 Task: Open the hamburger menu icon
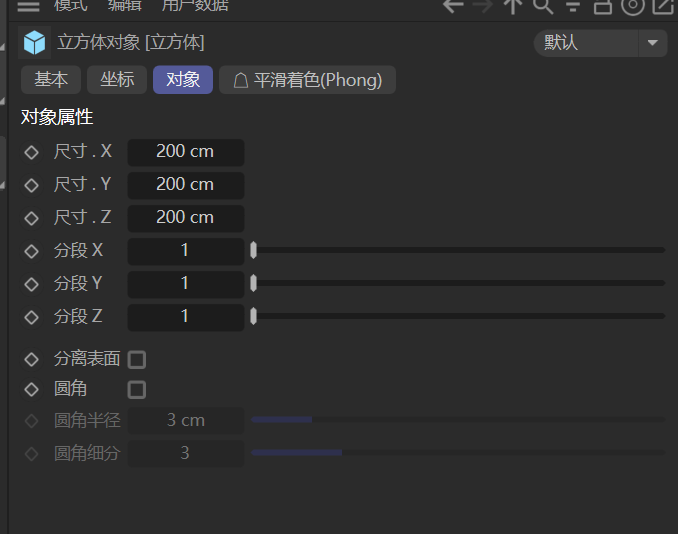click(28, 6)
